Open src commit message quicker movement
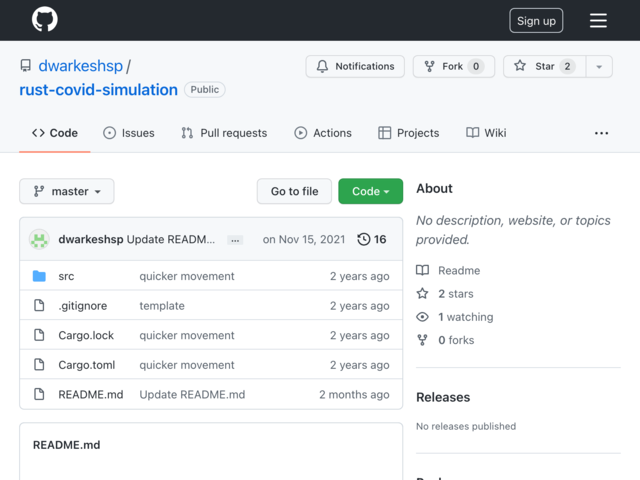This screenshot has height=480, width=640. click(x=187, y=276)
